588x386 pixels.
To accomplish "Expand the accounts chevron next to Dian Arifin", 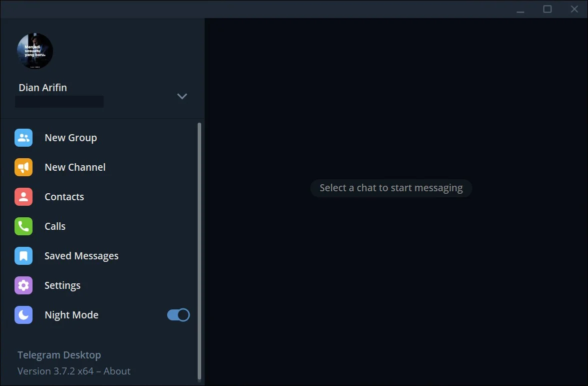I will (x=182, y=97).
